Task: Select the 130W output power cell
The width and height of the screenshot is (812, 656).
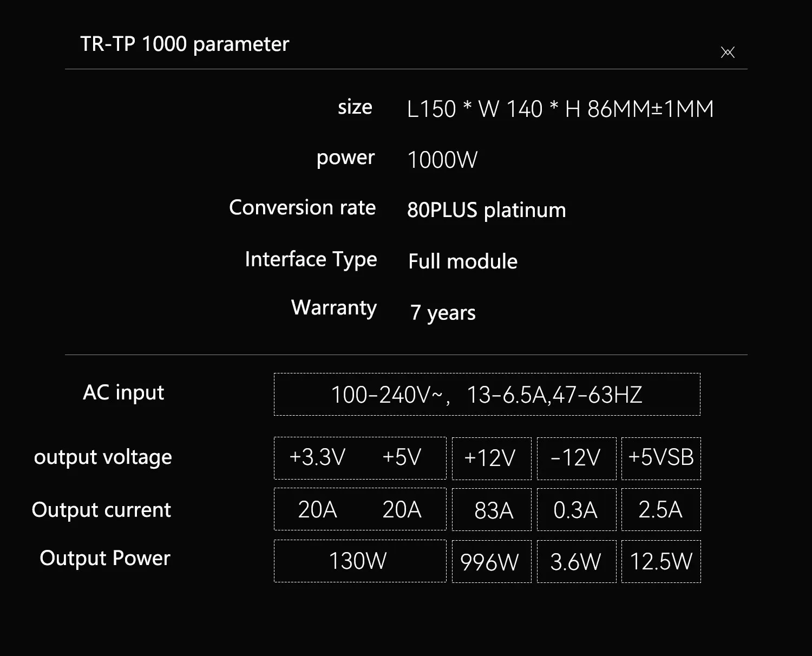Action: 358,561
